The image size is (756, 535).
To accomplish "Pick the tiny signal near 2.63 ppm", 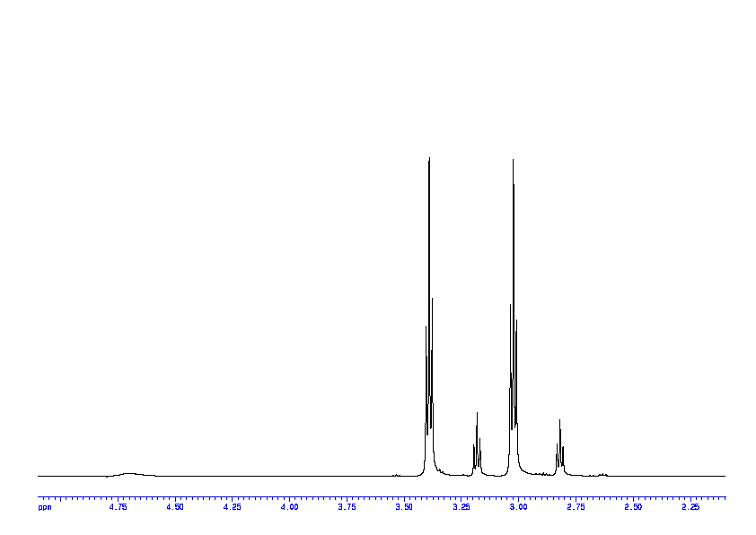I will pos(602,473).
